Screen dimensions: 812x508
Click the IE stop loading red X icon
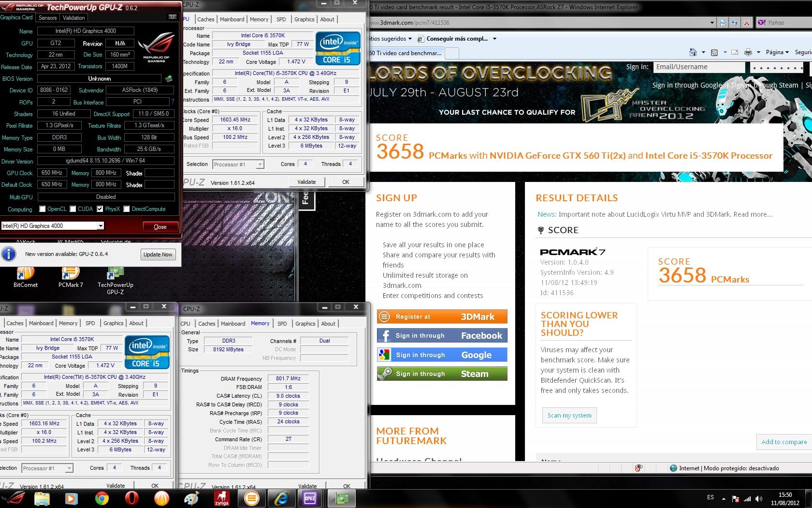pyautogui.click(x=747, y=22)
